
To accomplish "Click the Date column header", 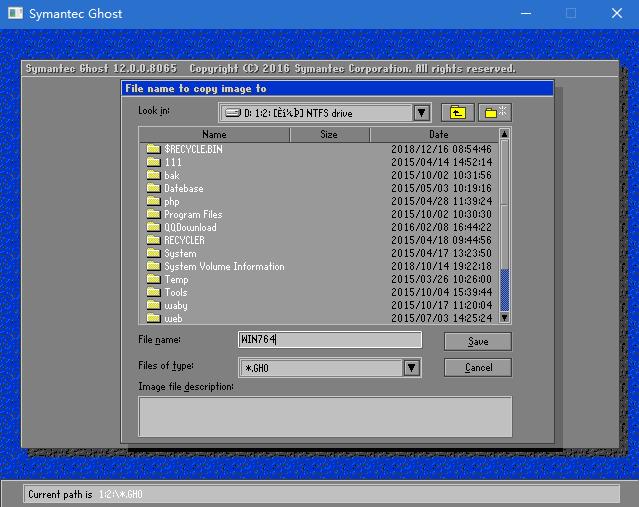I will 434,134.
